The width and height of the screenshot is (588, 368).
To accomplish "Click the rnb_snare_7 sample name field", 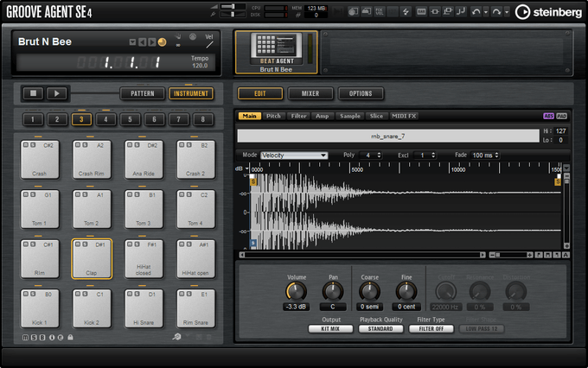I will [x=388, y=136].
